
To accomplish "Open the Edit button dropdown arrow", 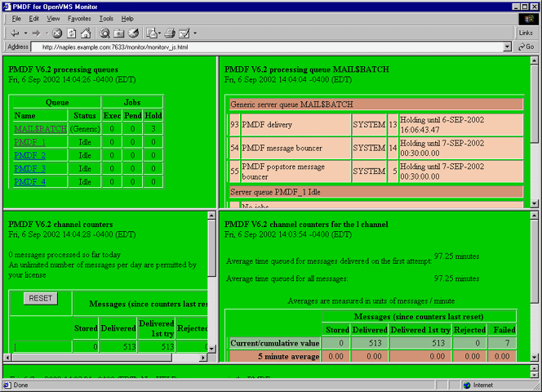I will (195, 33).
